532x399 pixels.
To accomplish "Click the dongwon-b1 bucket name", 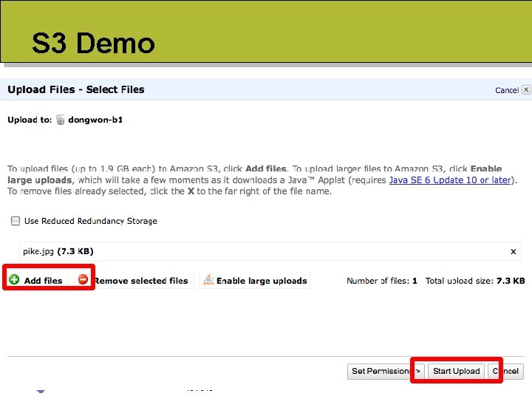I will coord(95,120).
